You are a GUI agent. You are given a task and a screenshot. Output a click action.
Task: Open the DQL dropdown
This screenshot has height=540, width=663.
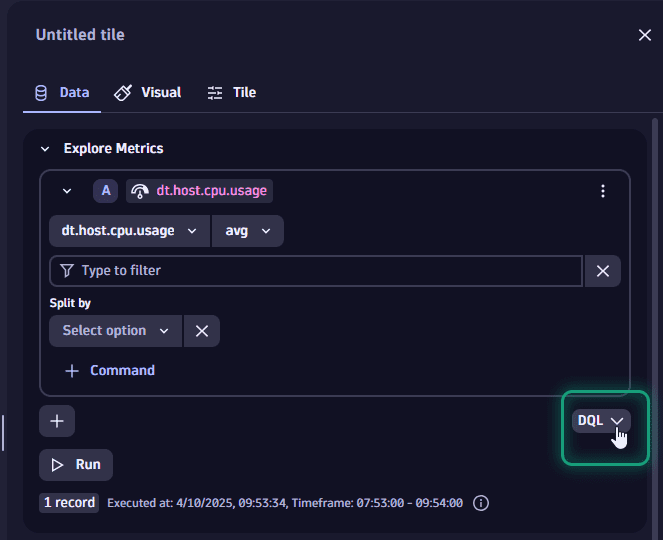(x=601, y=421)
